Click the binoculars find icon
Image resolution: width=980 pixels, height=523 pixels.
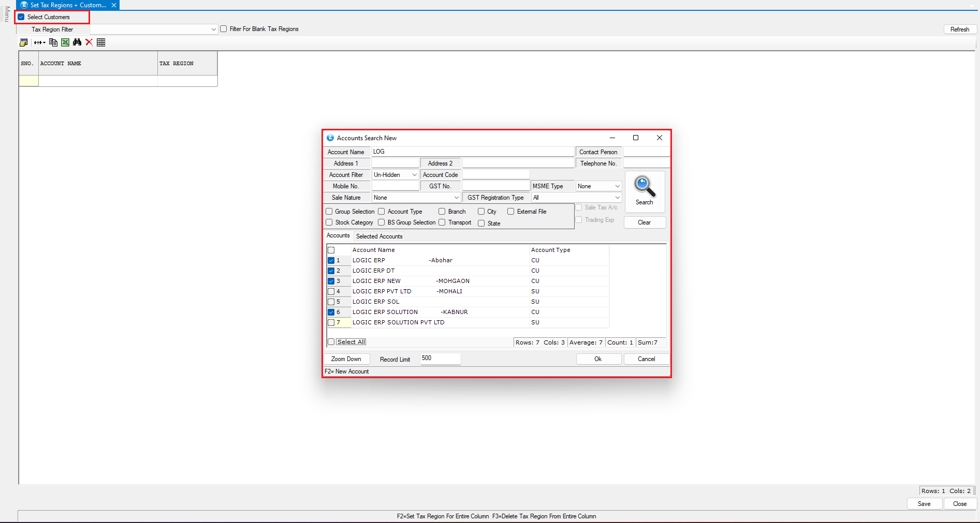click(x=77, y=42)
